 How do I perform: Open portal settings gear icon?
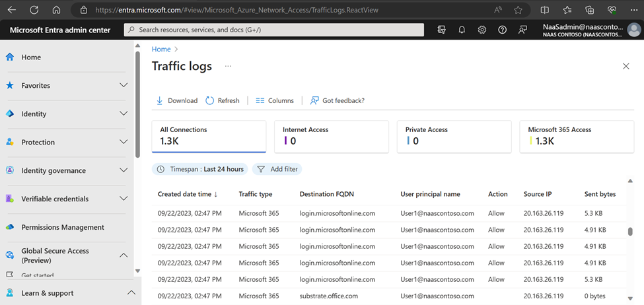[x=482, y=30]
